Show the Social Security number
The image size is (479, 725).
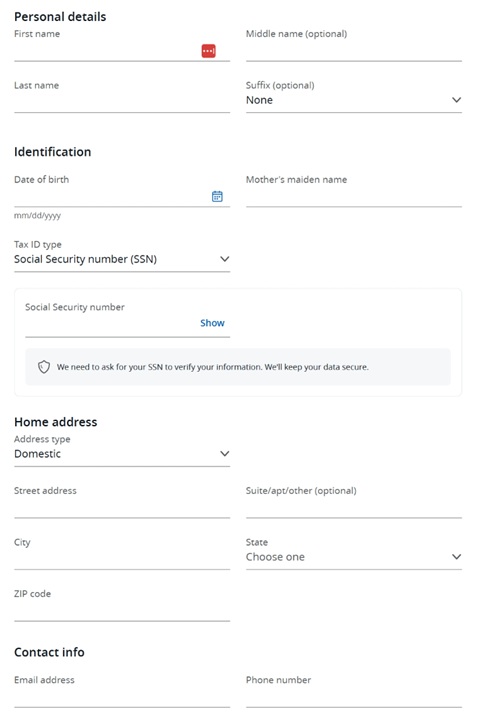point(212,323)
